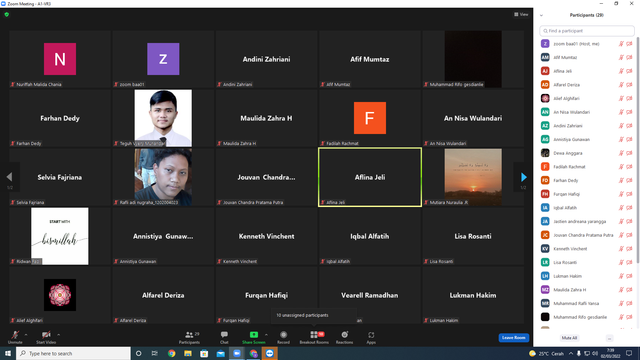Screen dimensions: 640x360
Task: Go to previous gallery page arrow
Action: [10, 177]
